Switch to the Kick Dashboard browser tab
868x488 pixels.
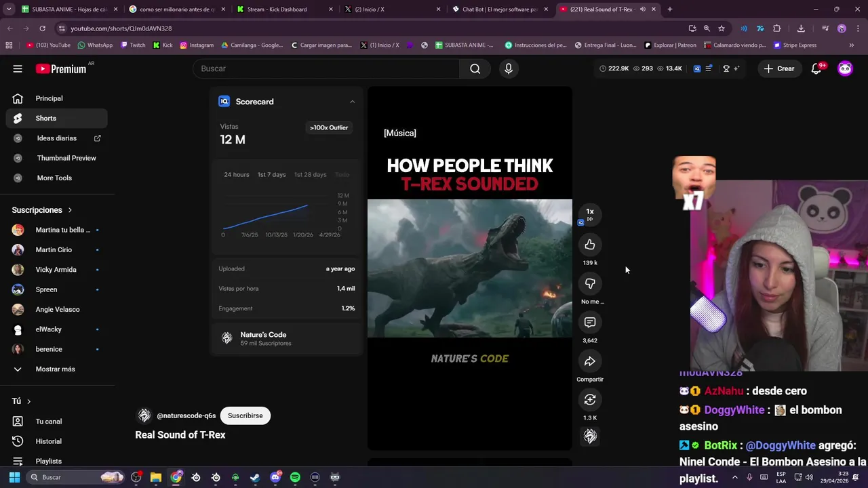point(283,9)
